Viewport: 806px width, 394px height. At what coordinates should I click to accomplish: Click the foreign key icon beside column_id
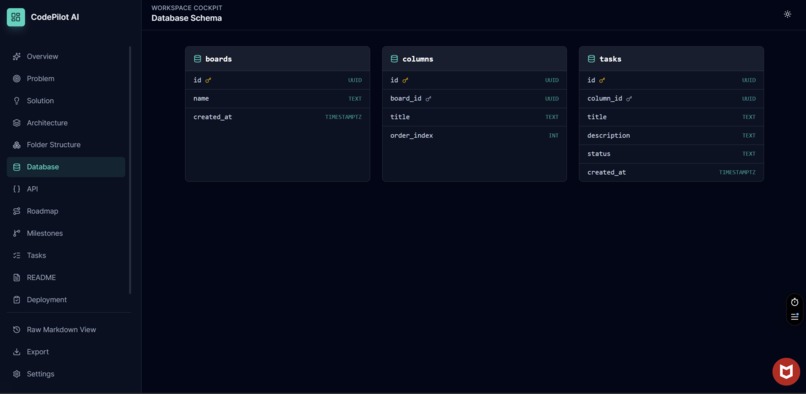point(629,99)
